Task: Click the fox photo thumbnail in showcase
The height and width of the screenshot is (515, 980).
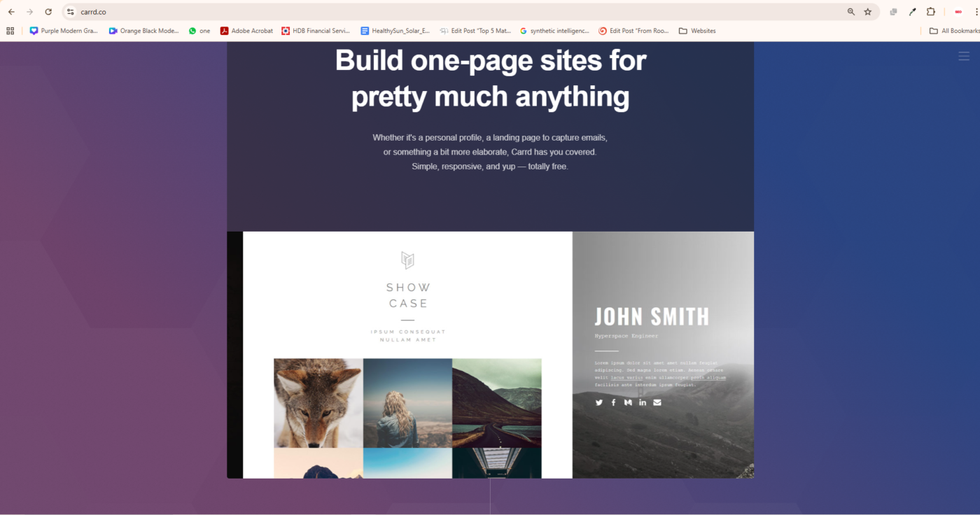Action: (318, 403)
